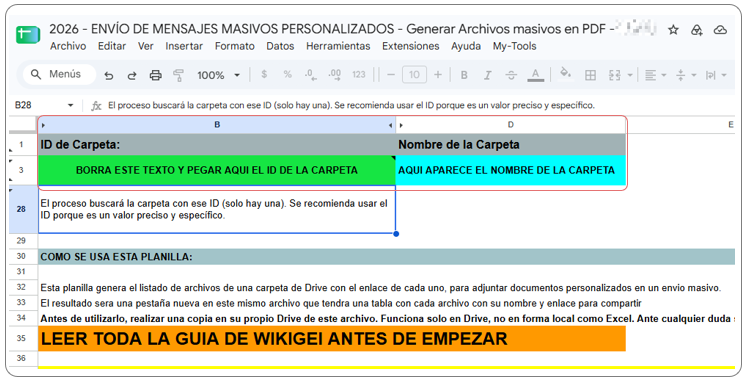Expand hidden columns left of column B
The height and width of the screenshot is (380, 746).
[43, 125]
